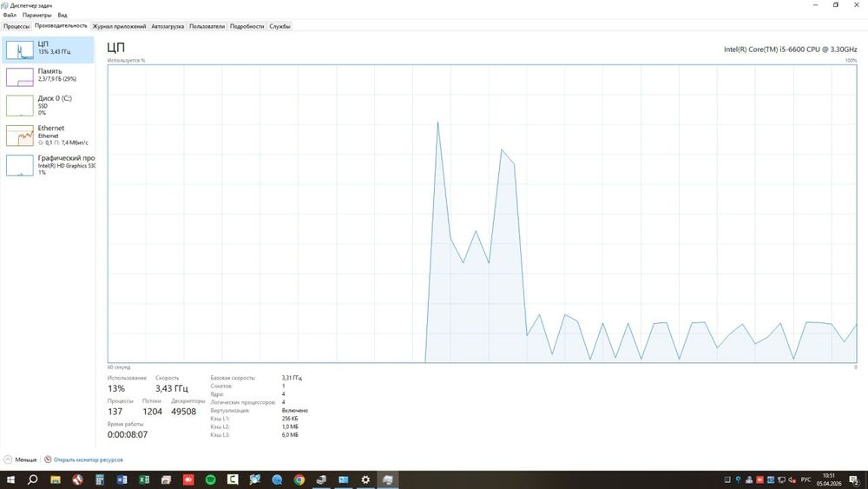This screenshot has height=489, width=868.
Task: Open the blue bird-like app icon on the taskbar
Action: [x=254, y=479]
